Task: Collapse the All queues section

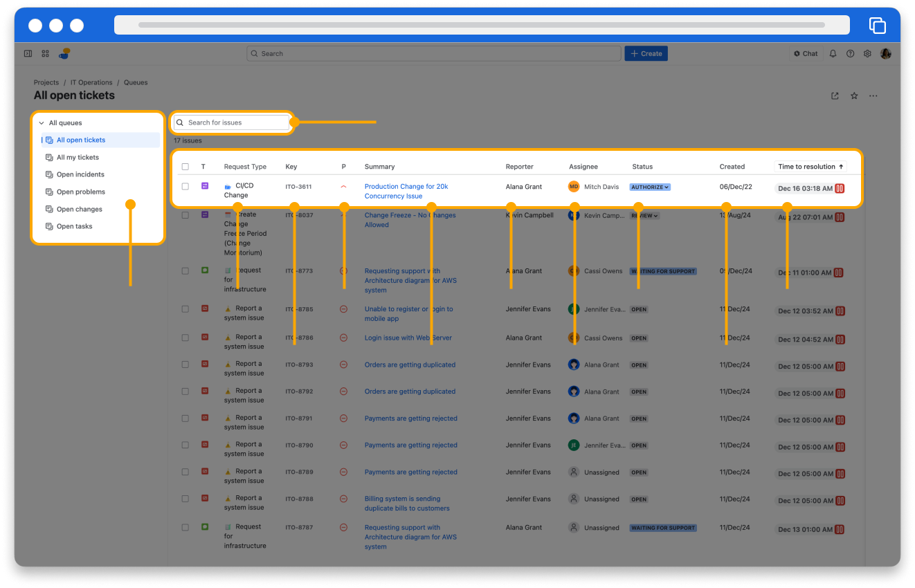Action: (42, 123)
